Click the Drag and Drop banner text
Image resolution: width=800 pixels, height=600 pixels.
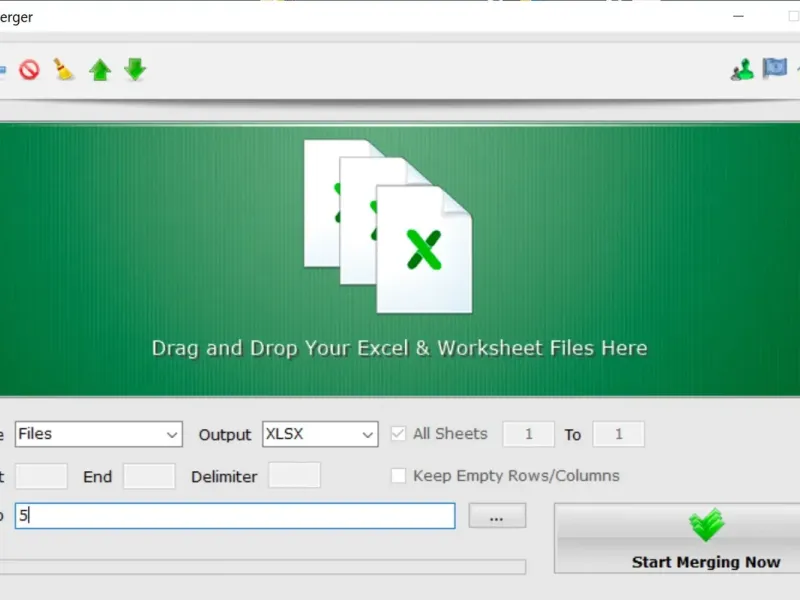click(x=399, y=348)
